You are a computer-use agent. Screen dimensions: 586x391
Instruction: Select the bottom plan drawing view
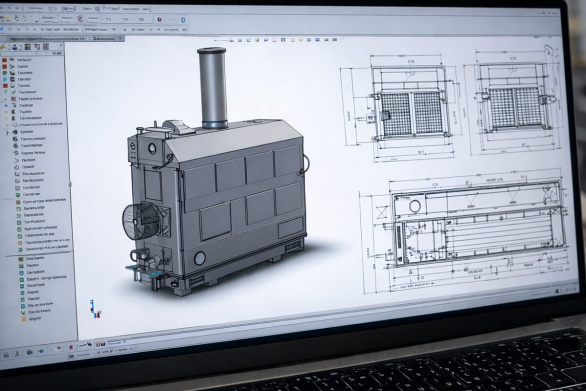click(x=465, y=232)
